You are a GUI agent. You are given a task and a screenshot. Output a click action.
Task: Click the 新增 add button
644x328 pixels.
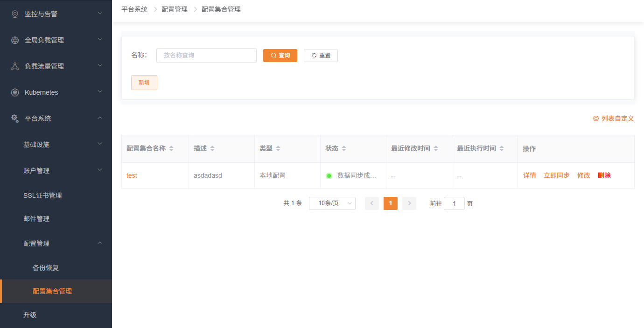coord(144,83)
